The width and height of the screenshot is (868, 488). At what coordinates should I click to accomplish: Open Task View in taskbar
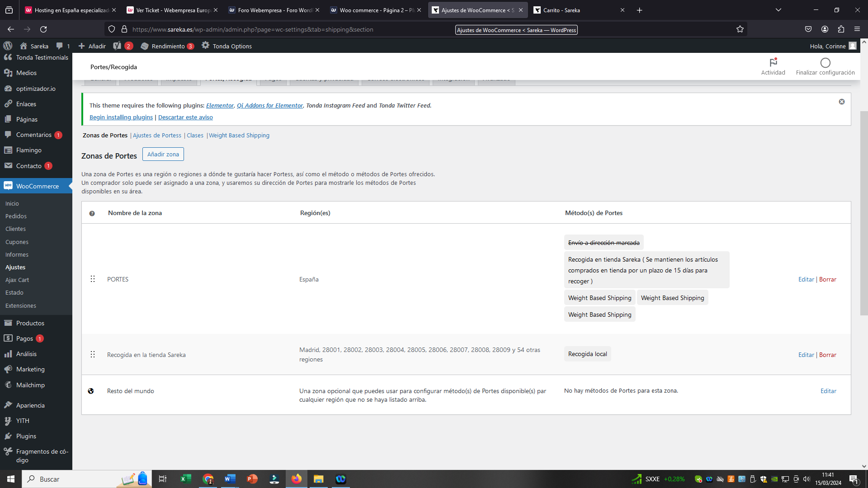coord(163,479)
